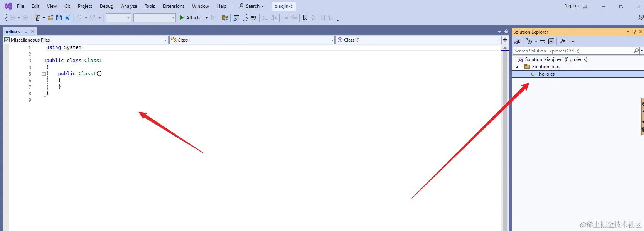Click the Redo arrow icon
The height and width of the screenshot is (231, 644).
(93, 18)
